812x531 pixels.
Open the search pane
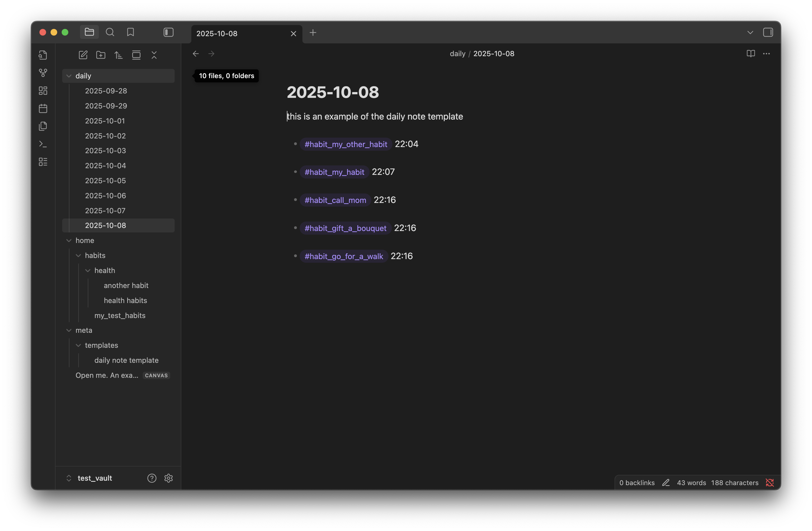click(110, 33)
